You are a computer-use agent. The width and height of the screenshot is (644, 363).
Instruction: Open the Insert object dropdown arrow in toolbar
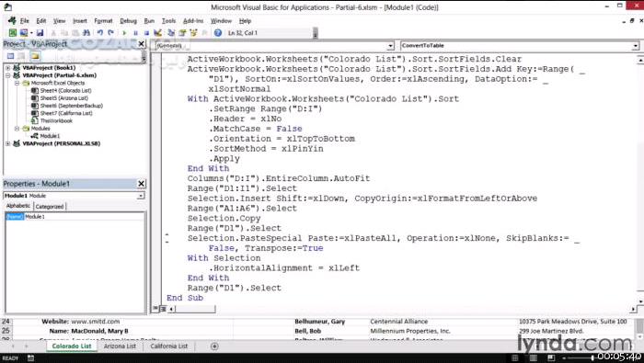click(30, 33)
